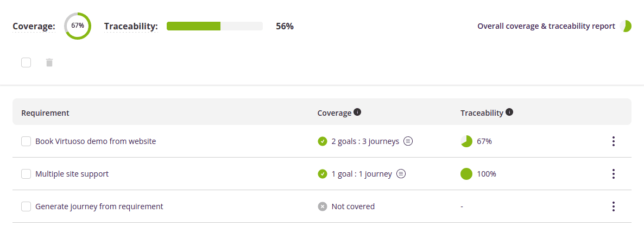Toggle the select-all requirements checkbox
This screenshot has height=238, width=644.
[x=26, y=62]
